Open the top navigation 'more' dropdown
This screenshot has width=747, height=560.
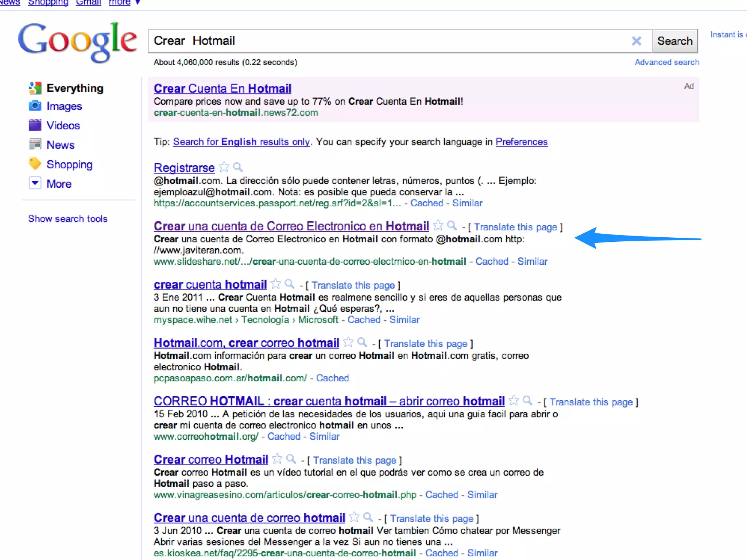124,3
